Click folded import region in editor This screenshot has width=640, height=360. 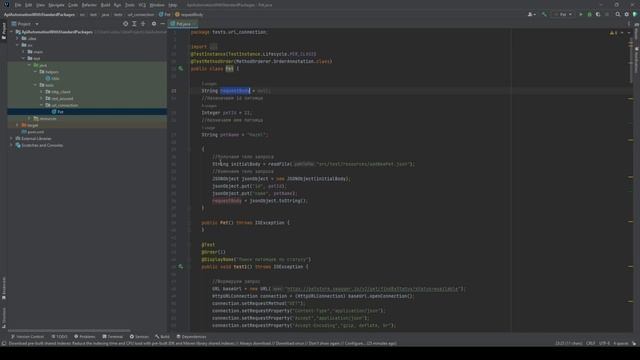click(213, 47)
